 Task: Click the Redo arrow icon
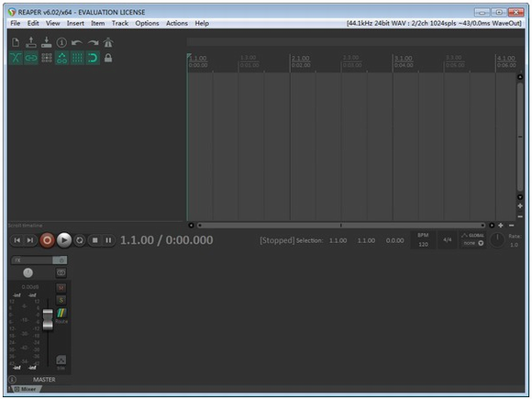click(93, 43)
